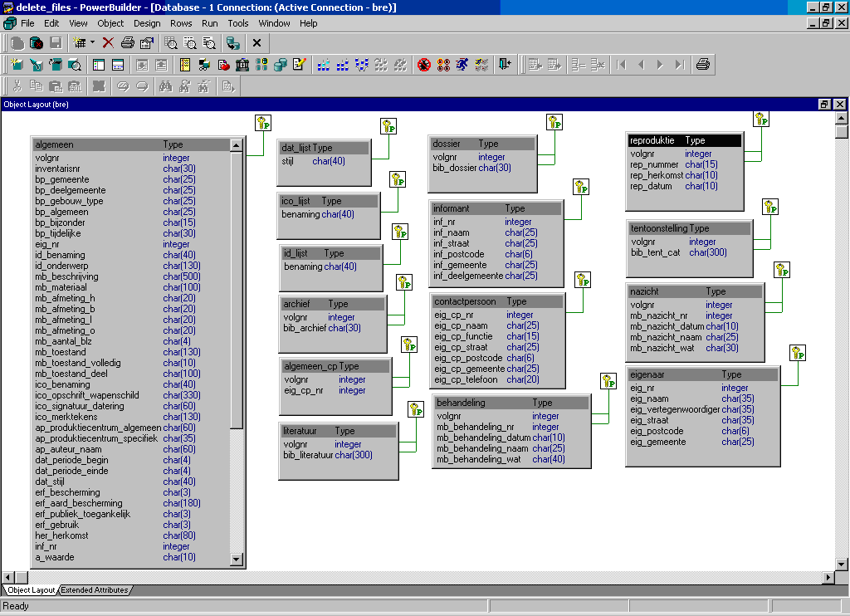Click the primary key icon of algemeen table

pyautogui.click(x=264, y=123)
